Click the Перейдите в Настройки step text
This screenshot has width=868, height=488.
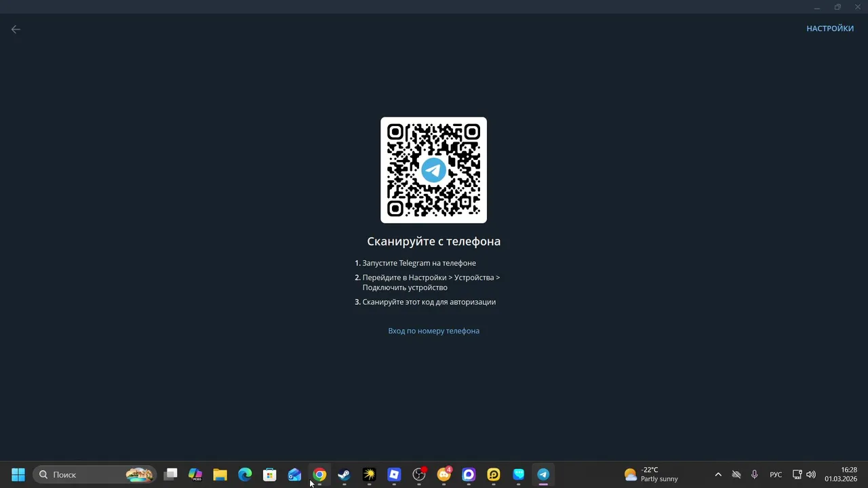pos(431,283)
